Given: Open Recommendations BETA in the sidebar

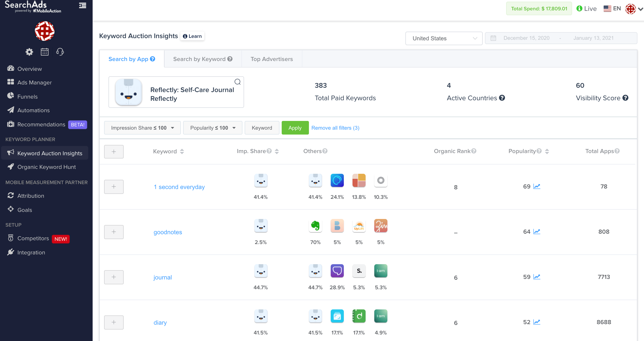Looking at the screenshot, I should [x=47, y=124].
